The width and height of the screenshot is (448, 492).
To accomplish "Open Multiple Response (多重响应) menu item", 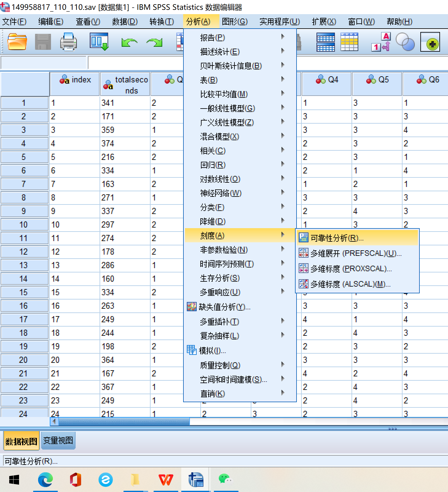I will pos(240,292).
